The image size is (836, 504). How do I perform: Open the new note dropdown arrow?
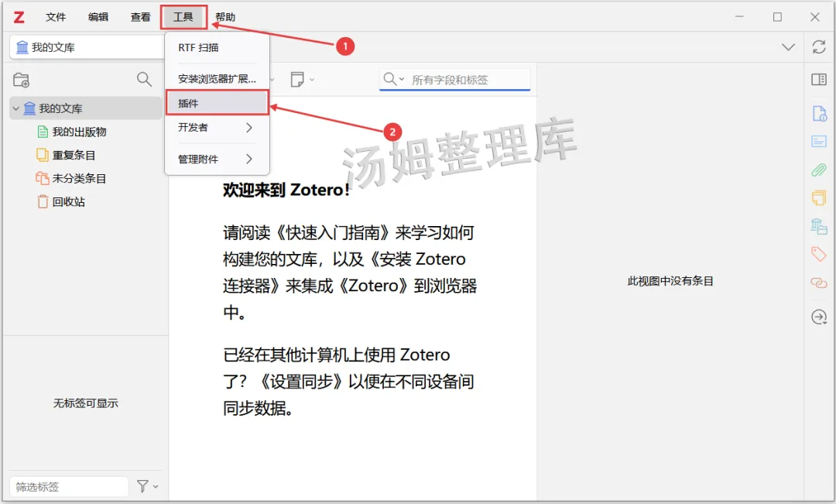pyautogui.click(x=312, y=80)
